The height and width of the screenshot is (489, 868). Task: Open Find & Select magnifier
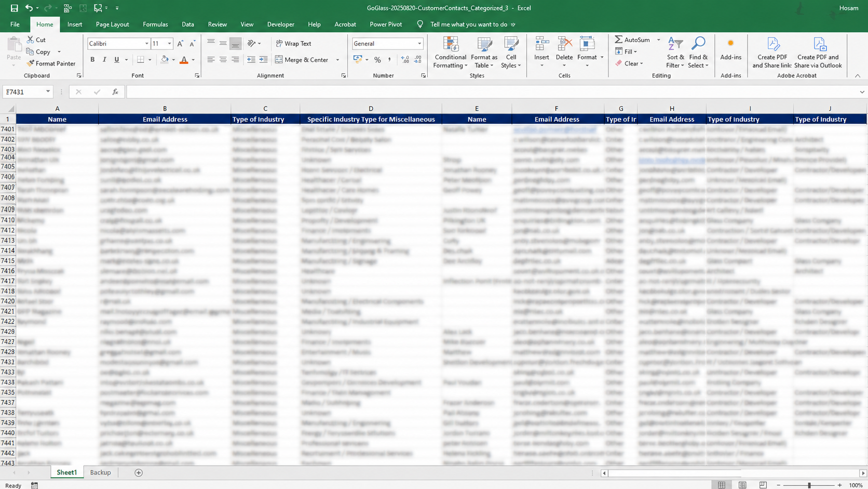pyautogui.click(x=698, y=52)
